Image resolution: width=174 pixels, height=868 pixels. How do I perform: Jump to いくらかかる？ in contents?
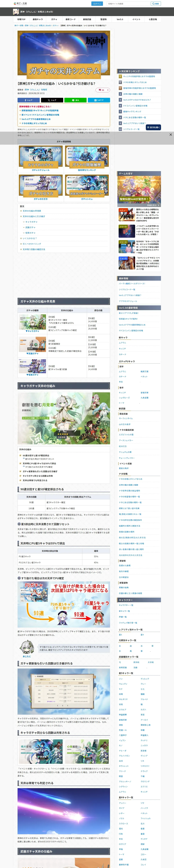coord(30,238)
